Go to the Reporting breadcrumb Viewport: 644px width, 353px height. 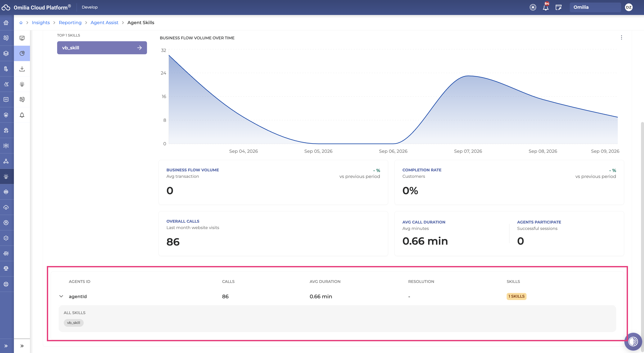coord(70,22)
